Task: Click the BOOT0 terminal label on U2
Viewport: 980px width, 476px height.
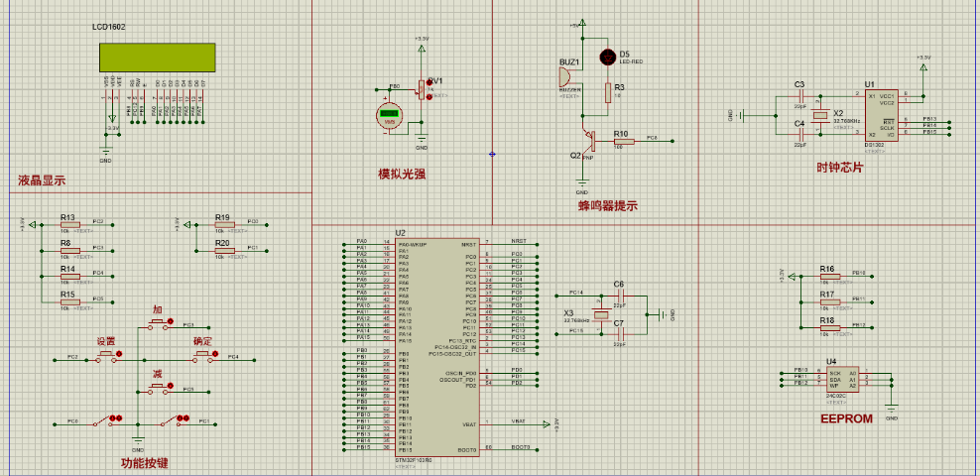Action: [x=521, y=447]
